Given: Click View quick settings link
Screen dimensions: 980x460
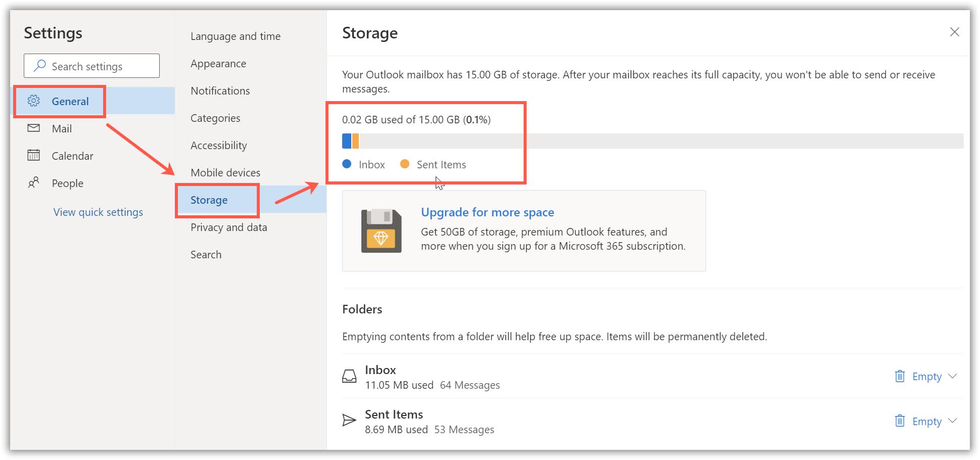Looking at the screenshot, I should (x=98, y=212).
